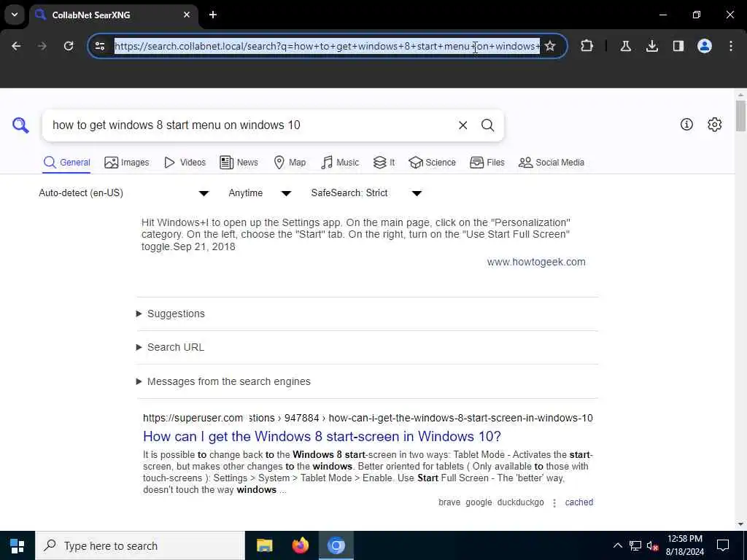Open 'How can I get the Windows 8 start-screen' result

coord(322,436)
